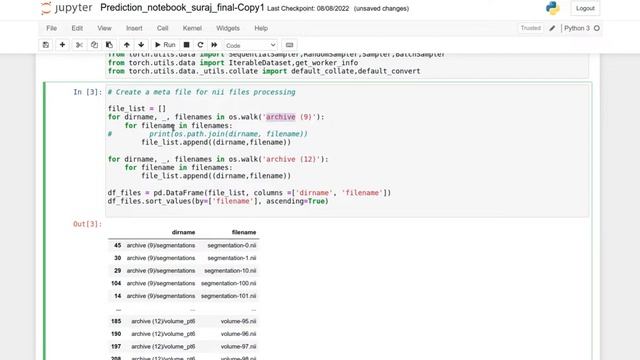Run the selected cell
640x360 pixels.
click(x=165, y=45)
